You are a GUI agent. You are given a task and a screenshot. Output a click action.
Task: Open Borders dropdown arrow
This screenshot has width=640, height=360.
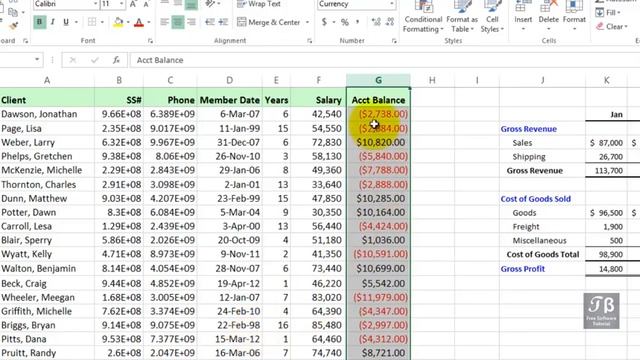(102, 22)
